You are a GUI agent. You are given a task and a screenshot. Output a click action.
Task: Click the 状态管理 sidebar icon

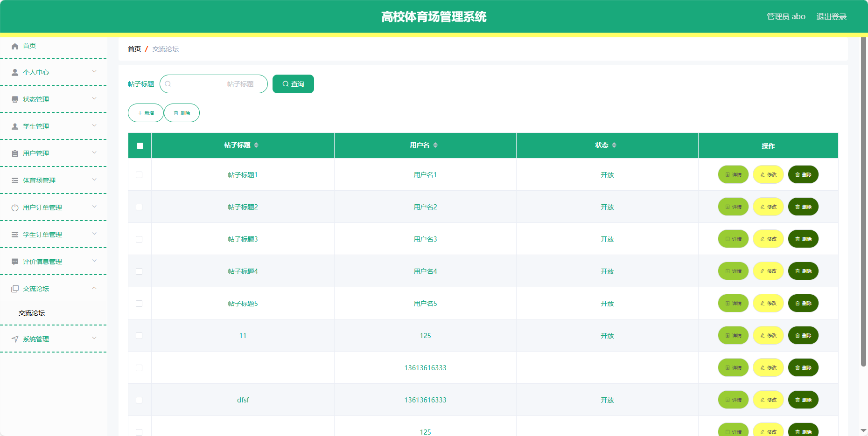pos(15,100)
